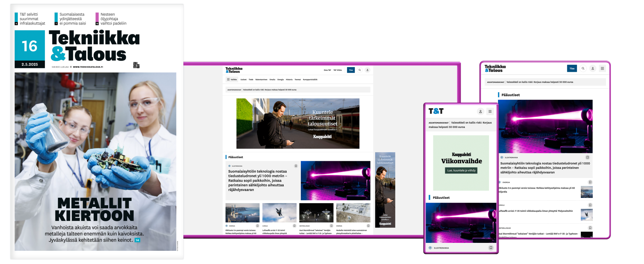The image size is (644, 264).
Task: Open the Suomalaisyhtiön teknologia headline on desktop
Action: (x=258, y=181)
